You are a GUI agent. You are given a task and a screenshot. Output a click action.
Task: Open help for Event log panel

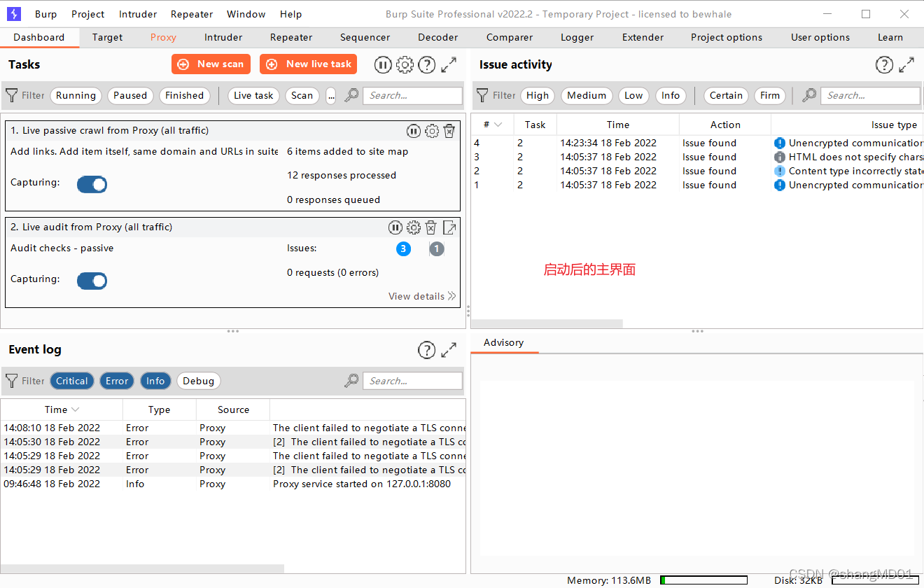pos(427,350)
